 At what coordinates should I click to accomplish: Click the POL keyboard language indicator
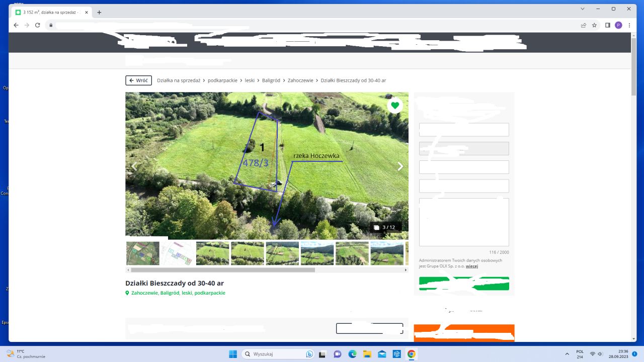point(580,354)
